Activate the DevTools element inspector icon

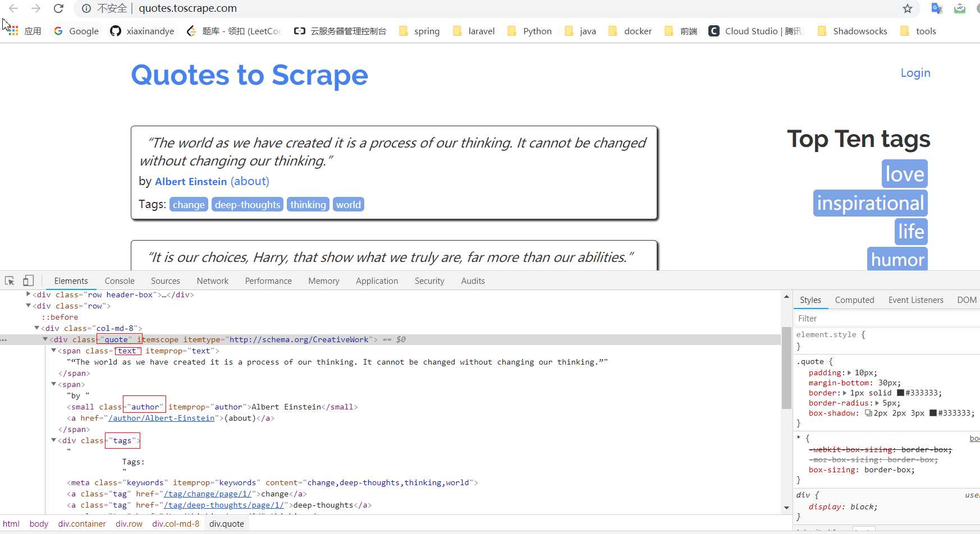click(x=10, y=280)
